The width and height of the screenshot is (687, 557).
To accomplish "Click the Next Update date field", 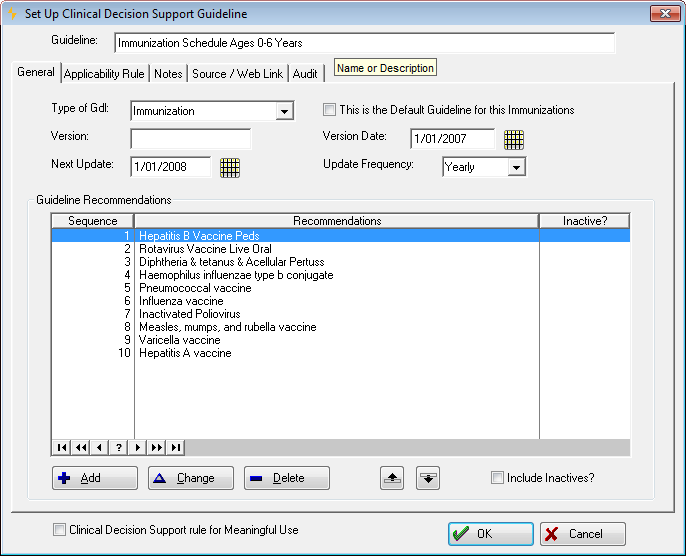I will click(x=170, y=167).
